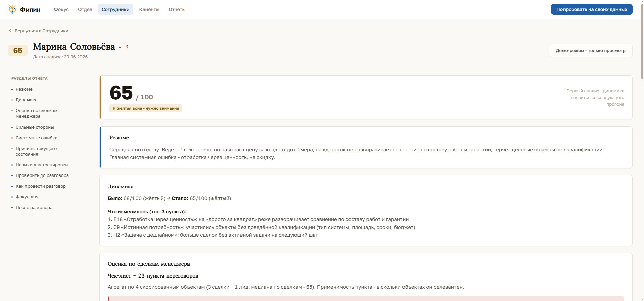The height and width of the screenshot is (301, 644).
Task: Jump to Резюме section in sidebar
Action: click(x=24, y=89)
